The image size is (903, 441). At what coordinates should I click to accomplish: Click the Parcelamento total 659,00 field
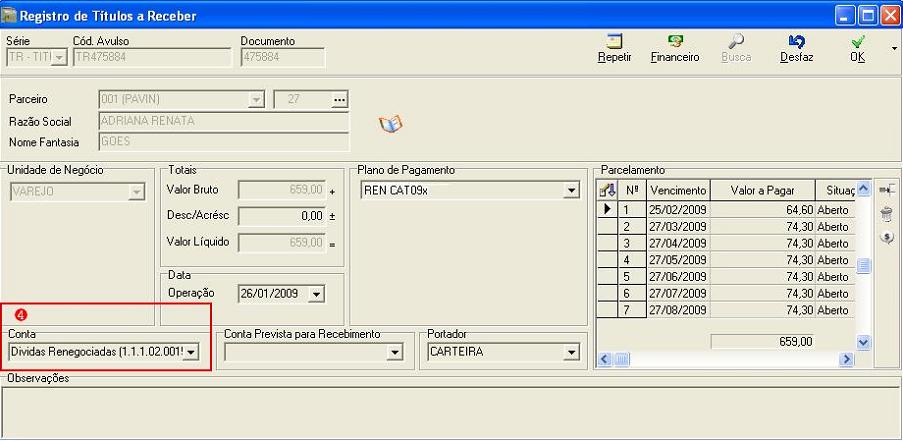[763, 341]
